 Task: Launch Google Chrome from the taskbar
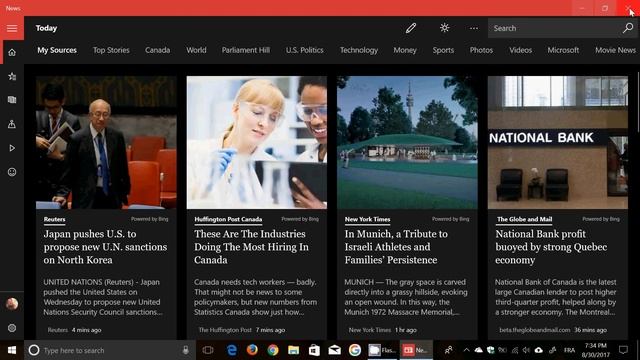tap(273, 350)
